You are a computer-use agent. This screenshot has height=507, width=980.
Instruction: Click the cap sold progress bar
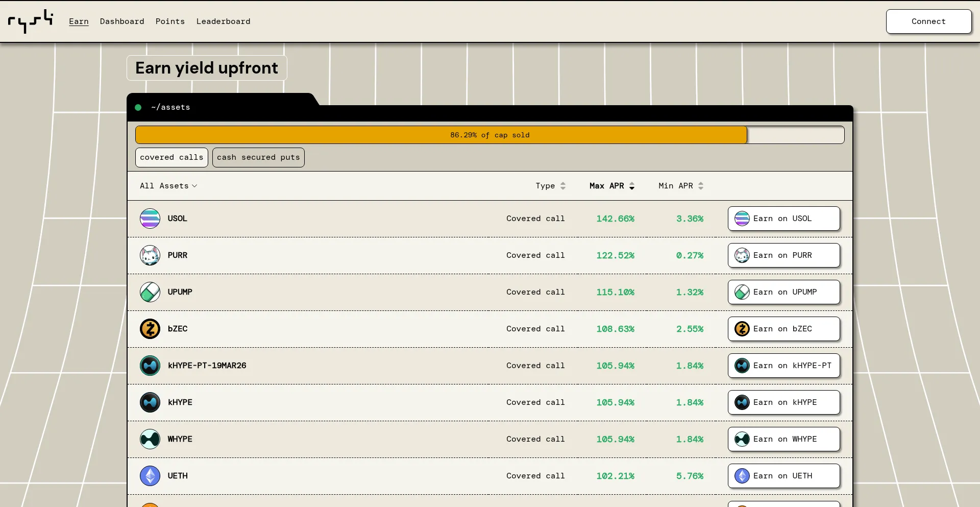click(x=489, y=135)
